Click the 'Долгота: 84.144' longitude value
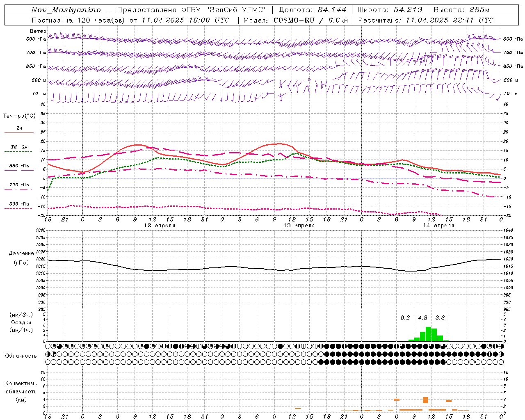This screenshot has height=420, width=525. [x=313, y=10]
